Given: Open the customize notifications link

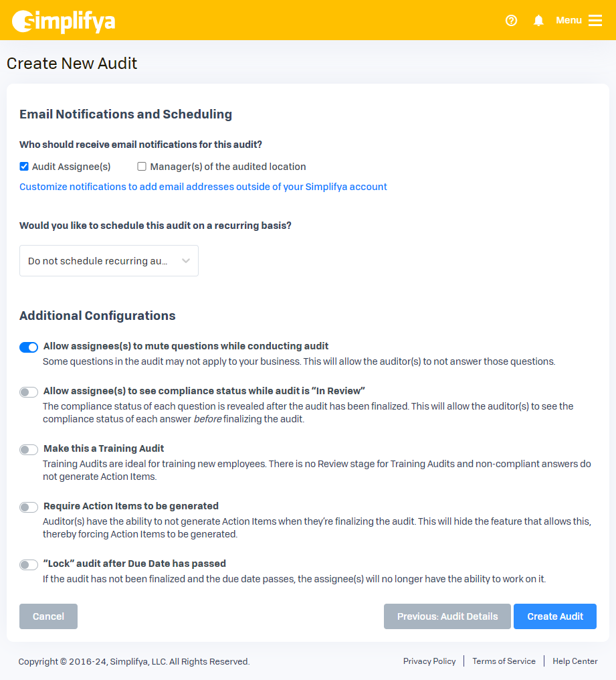Looking at the screenshot, I should point(203,187).
